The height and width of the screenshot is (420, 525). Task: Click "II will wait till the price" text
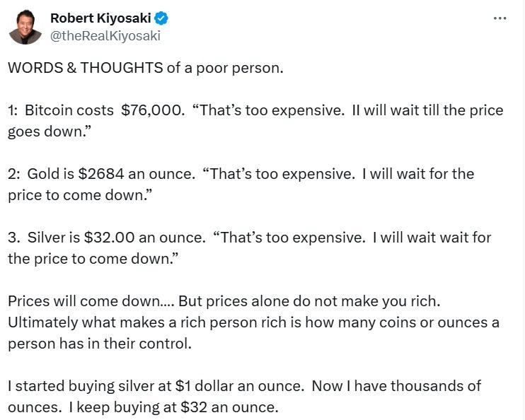click(427, 110)
